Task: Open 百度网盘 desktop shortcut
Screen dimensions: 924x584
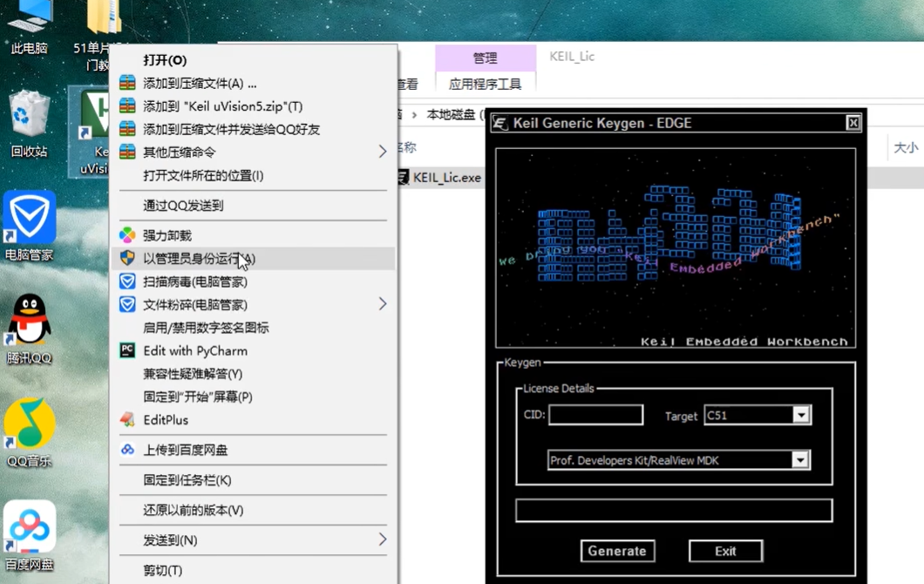Action: [29, 536]
